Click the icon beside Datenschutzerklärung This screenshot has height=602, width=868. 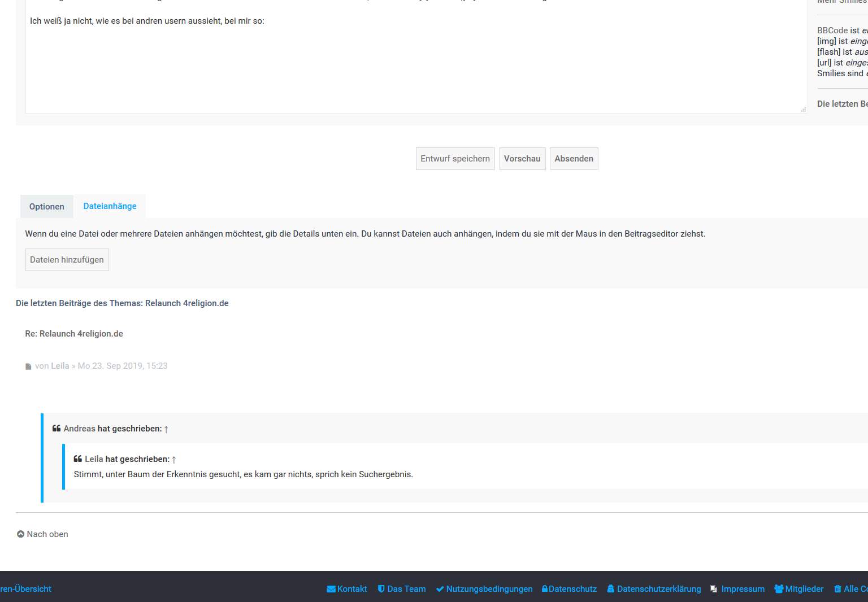pos(611,589)
